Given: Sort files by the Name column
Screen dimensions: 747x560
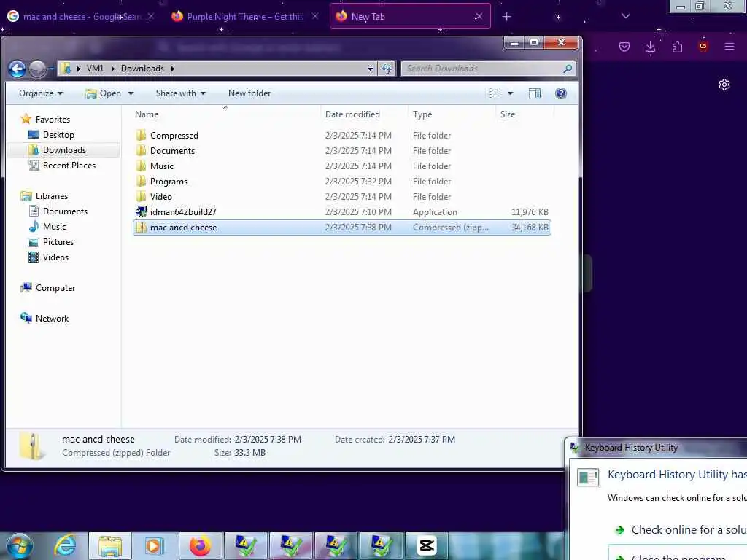Looking at the screenshot, I should 146,114.
